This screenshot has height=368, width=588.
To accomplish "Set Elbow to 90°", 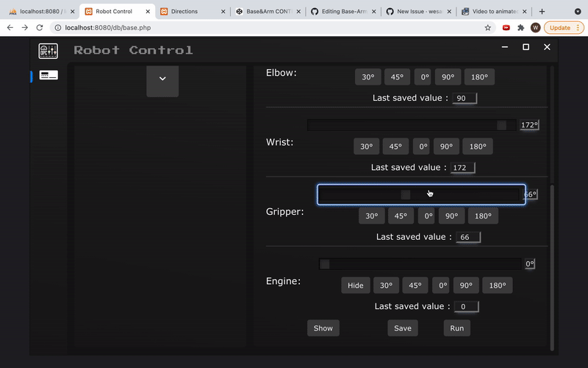I will click(x=448, y=77).
